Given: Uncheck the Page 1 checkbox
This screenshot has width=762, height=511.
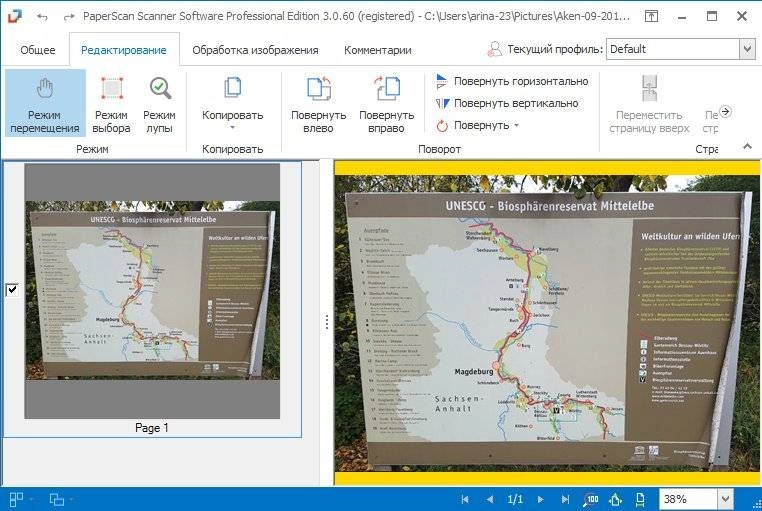Looking at the screenshot, I should tap(12, 290).
